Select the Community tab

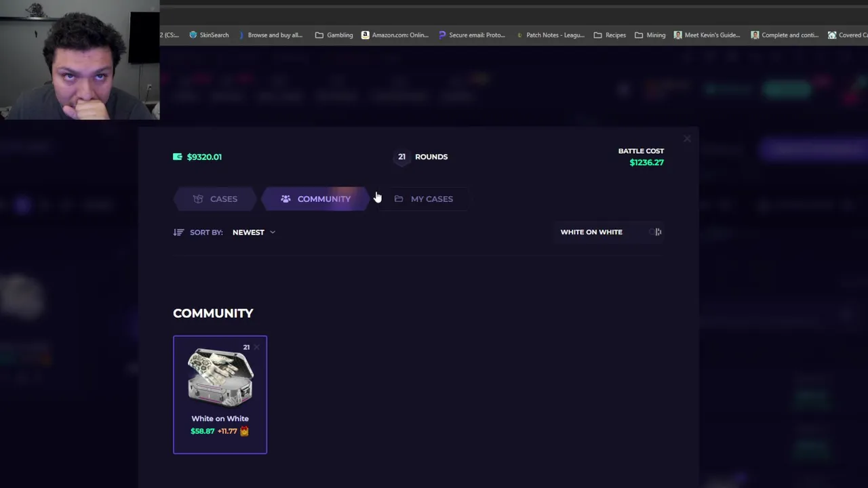(x=315, y=199)
